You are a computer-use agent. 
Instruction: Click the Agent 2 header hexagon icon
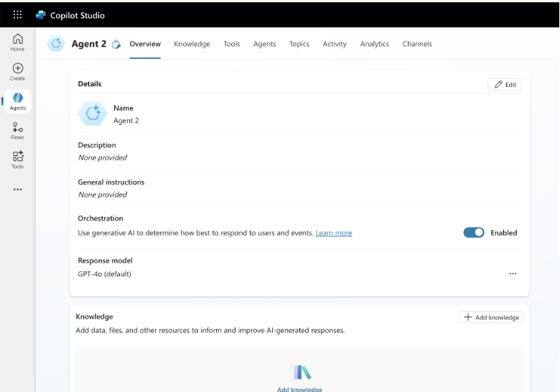click(56, 44)
